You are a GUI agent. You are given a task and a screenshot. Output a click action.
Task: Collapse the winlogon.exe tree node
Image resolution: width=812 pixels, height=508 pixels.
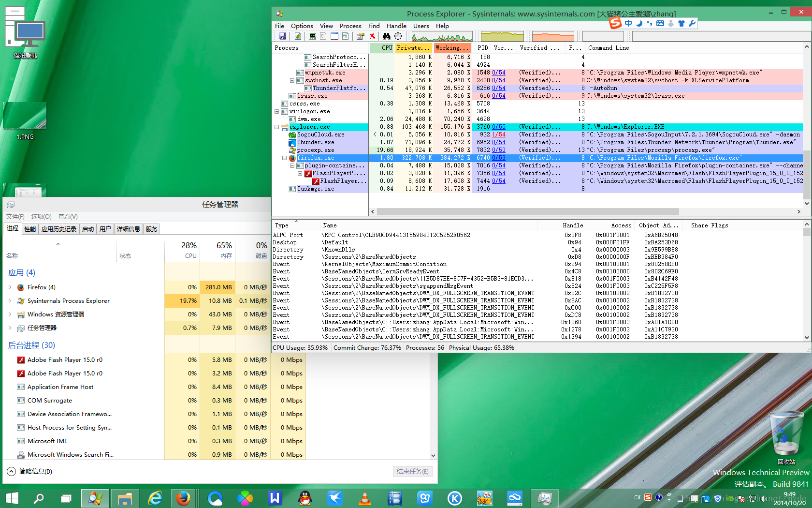(x=276, y=112)
